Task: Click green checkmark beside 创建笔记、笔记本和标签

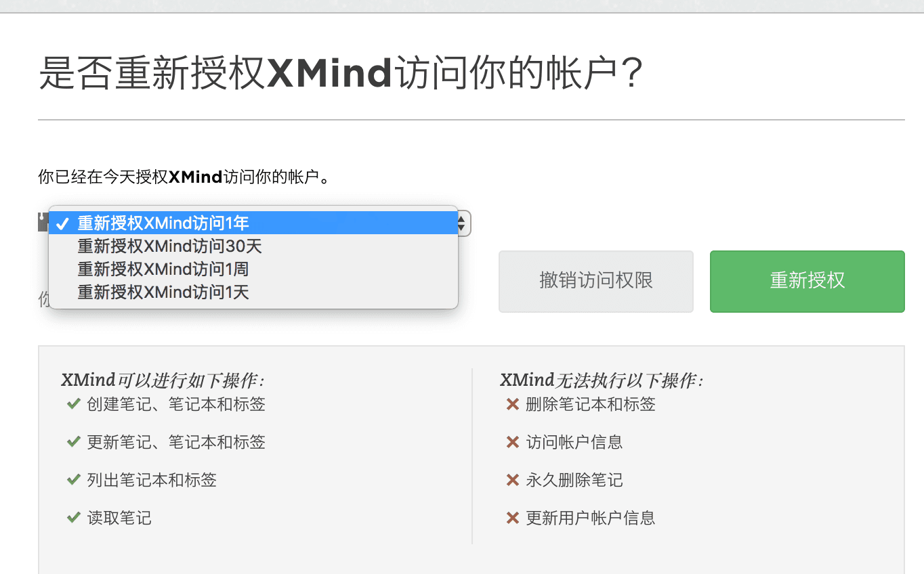Action: coord(73,404)
